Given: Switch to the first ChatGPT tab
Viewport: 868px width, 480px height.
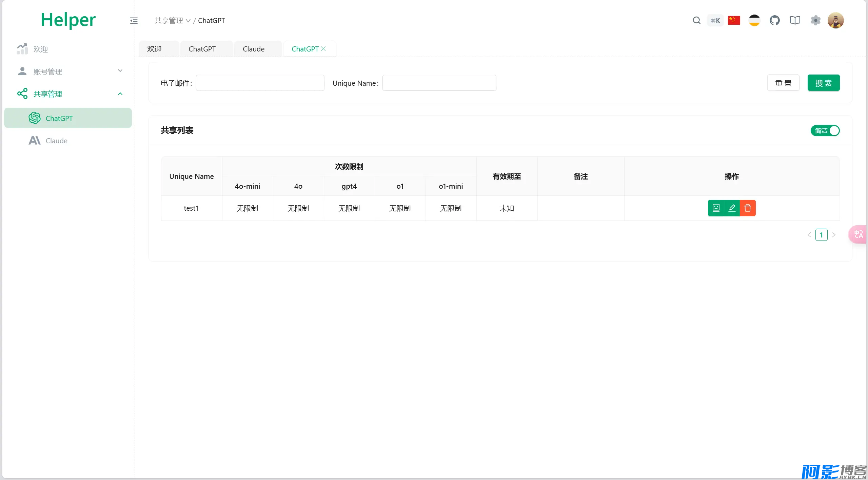Looking at the screenshot, I should (206, 49).
